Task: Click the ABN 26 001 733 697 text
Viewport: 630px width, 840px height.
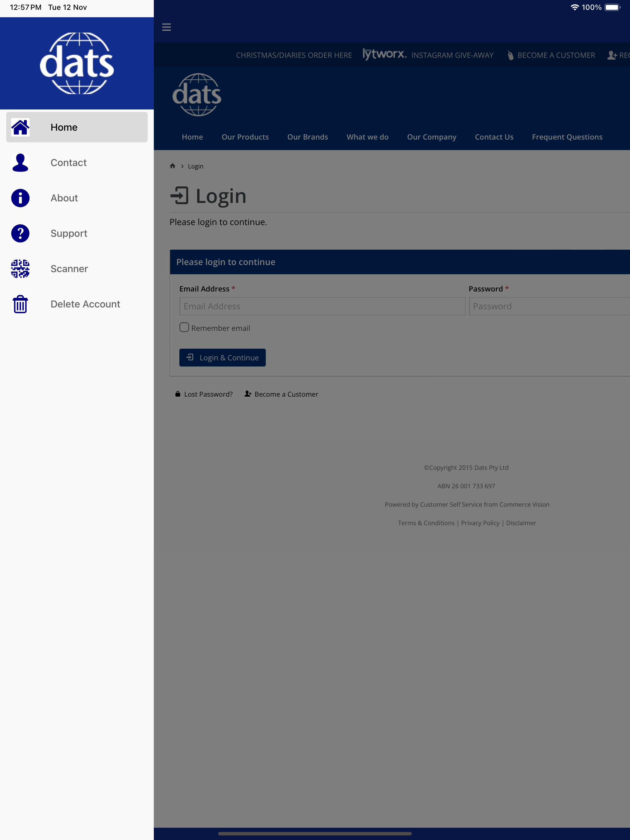Action: pyautogui.click(x=466, y=486)
